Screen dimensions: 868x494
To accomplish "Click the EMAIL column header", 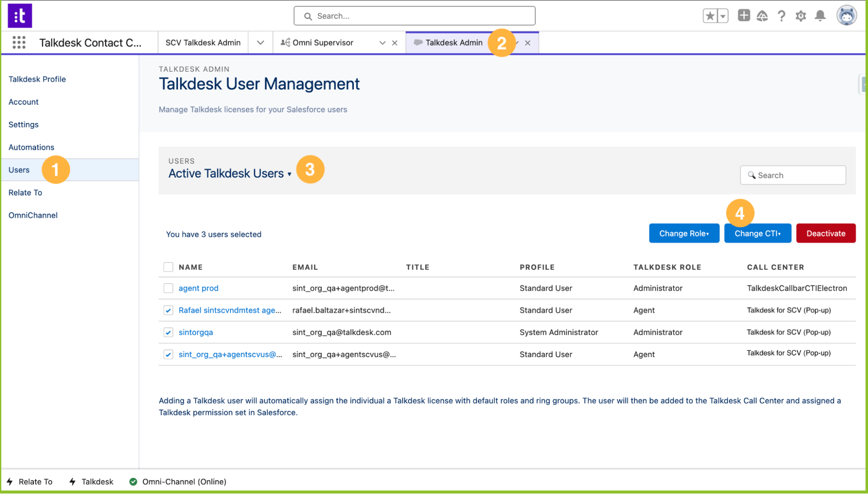I will pyautogui.click(x=305, y=267).
